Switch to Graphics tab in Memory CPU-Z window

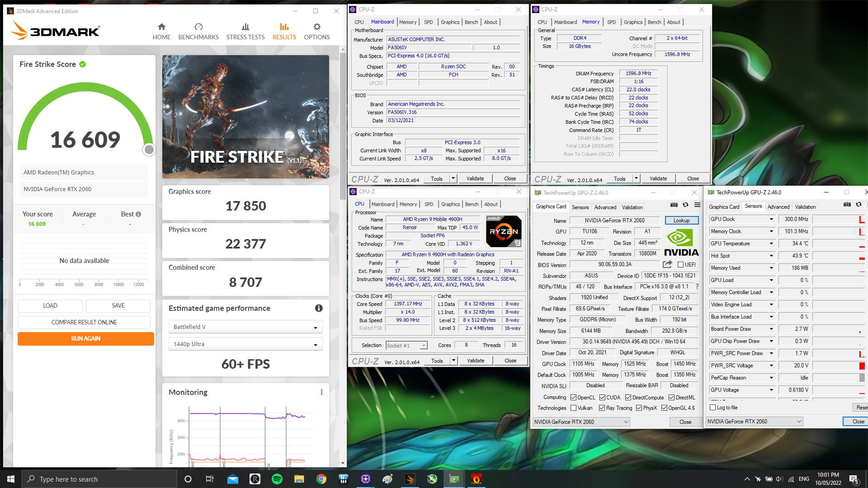tap(633, 22)
